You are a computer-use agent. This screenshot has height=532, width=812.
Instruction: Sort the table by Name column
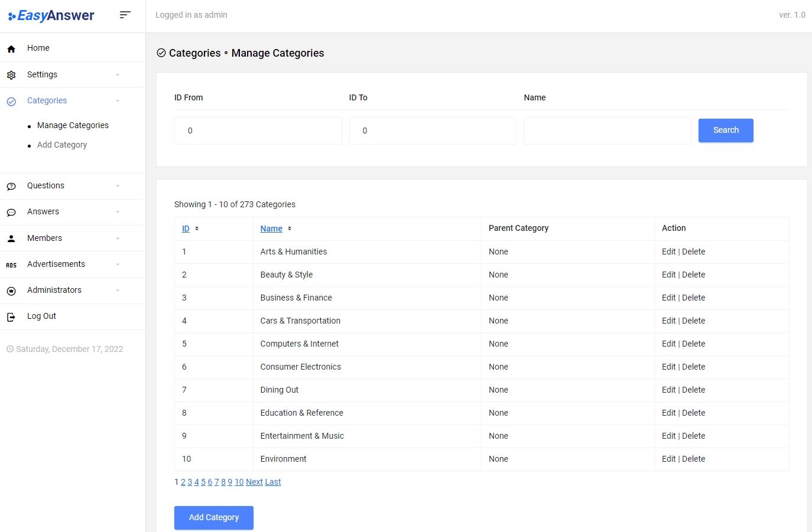(x=271, y=229)
